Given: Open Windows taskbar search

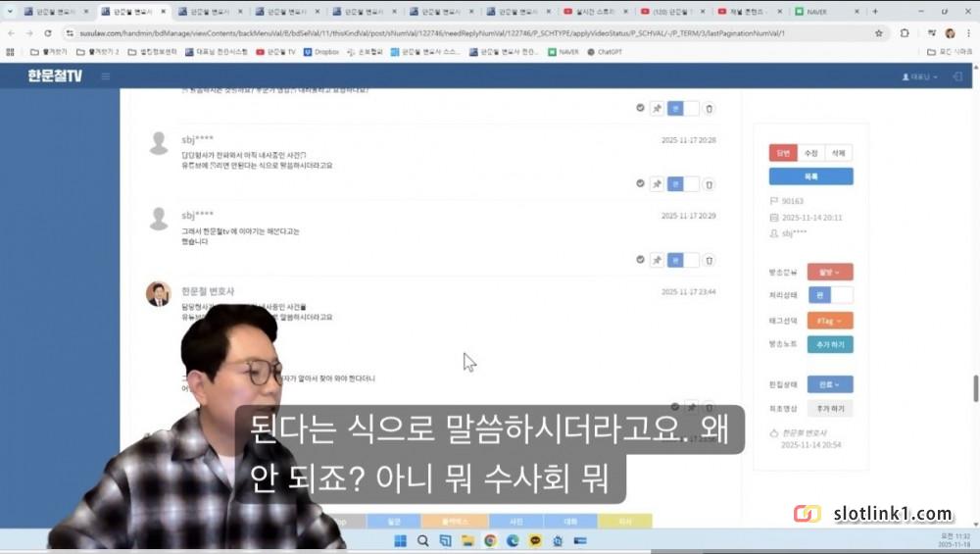Looking at the screenshot, I should coord(423,540).
